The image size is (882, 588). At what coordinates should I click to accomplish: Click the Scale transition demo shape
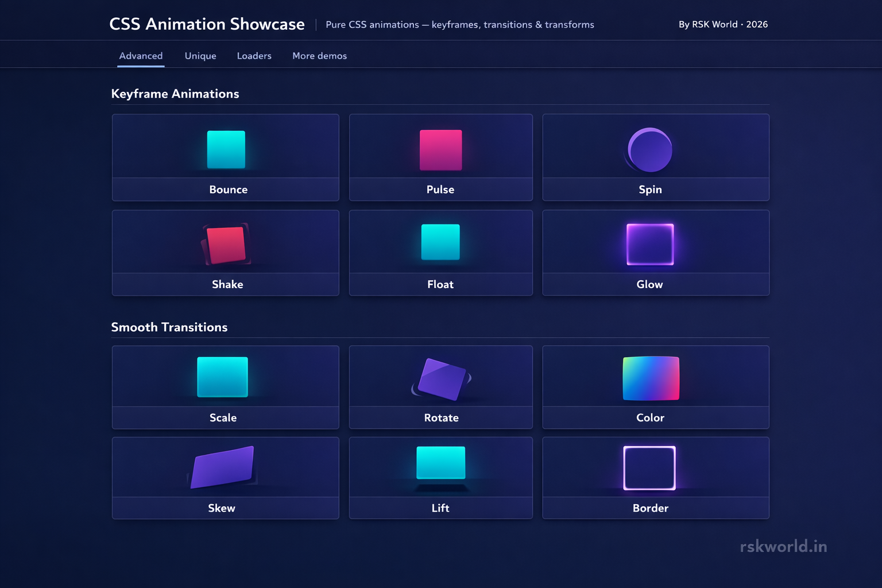click(223, 377)
